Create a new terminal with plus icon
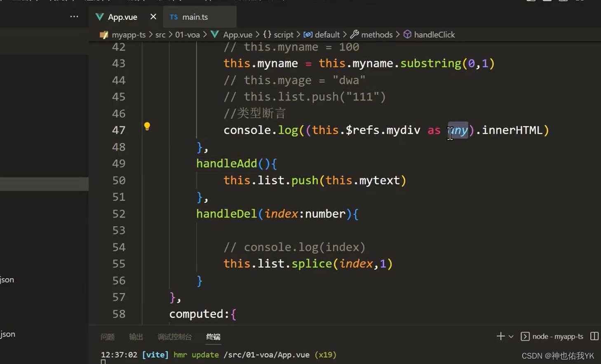This screenshot has width=601, height=364. (500, 336)
